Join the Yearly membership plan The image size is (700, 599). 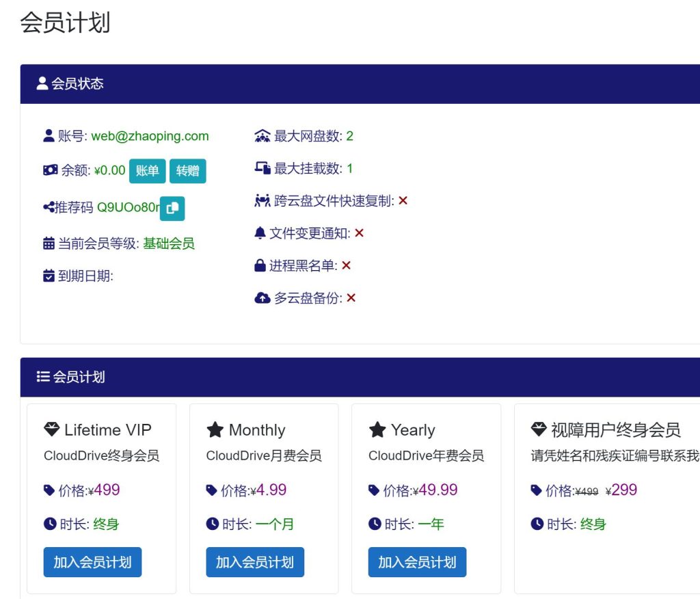417,562
